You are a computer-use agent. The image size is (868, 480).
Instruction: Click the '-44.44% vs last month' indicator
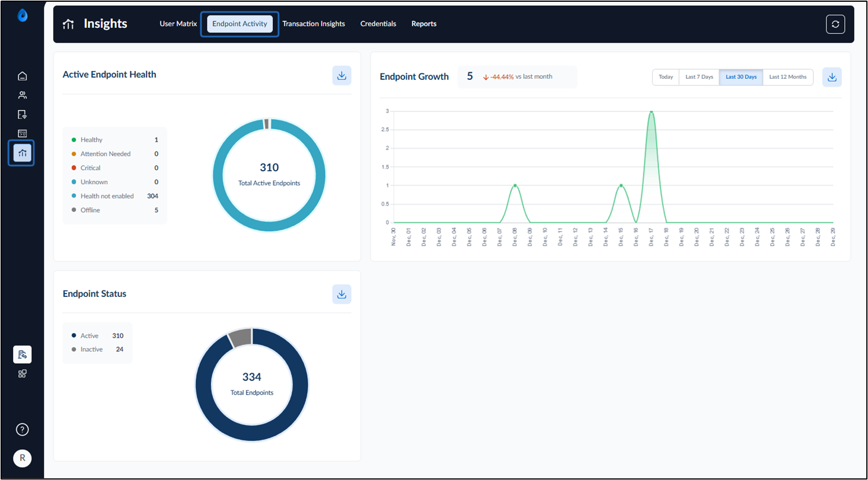(518, 77)
